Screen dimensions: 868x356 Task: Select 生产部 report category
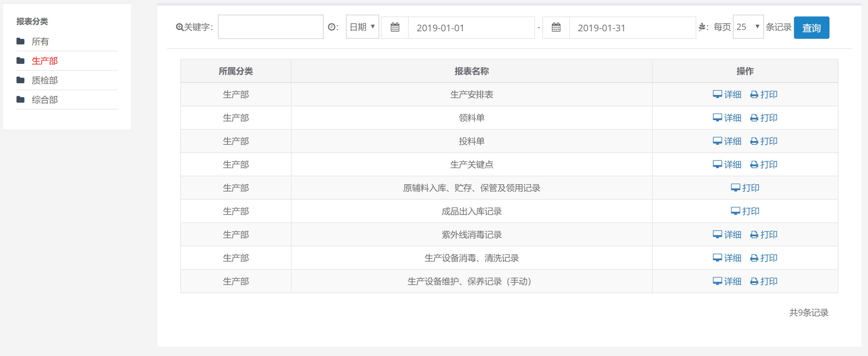click(x=45, y=61)
